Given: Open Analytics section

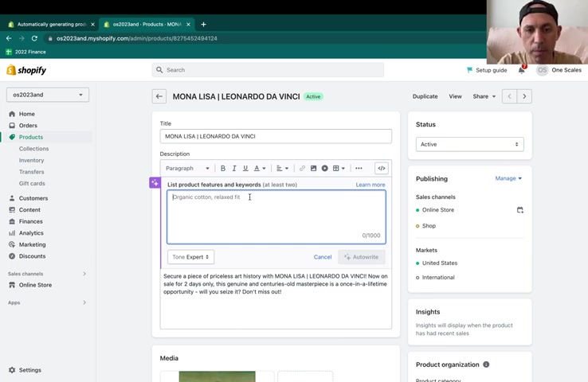Looking at the screenshot, I should pyautogui.click(x=31, y=233).
